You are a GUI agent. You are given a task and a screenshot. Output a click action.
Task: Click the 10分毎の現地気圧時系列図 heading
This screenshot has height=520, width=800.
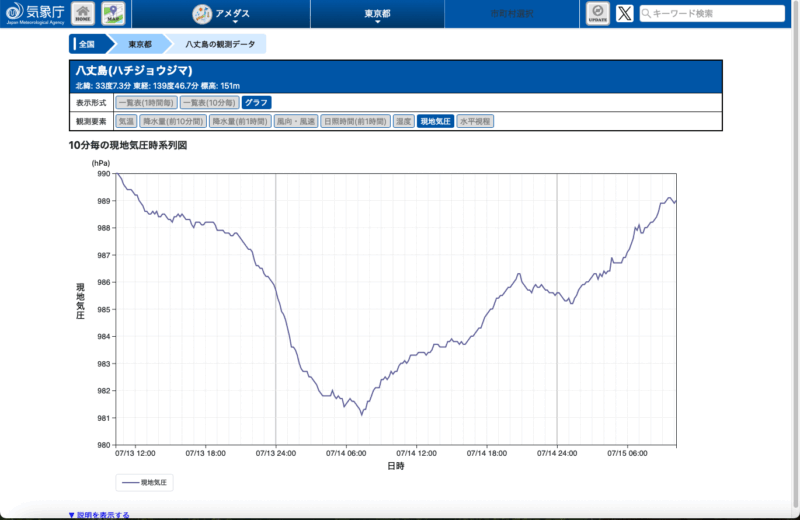tap(128, 145)
